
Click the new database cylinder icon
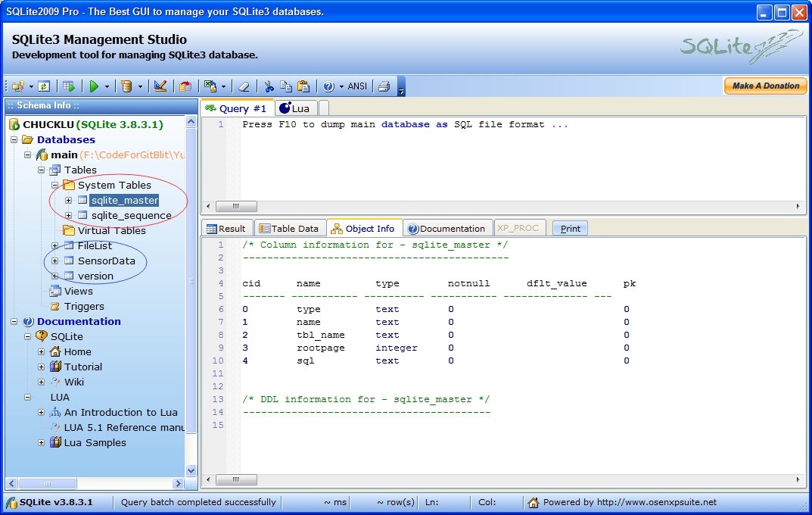[x=126, y=86]
